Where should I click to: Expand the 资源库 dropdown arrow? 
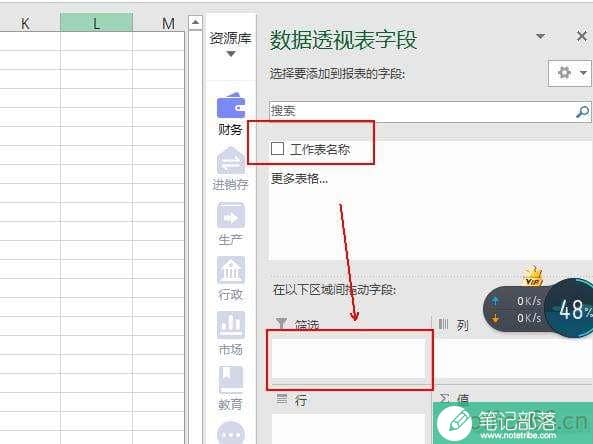pos(231,54)
